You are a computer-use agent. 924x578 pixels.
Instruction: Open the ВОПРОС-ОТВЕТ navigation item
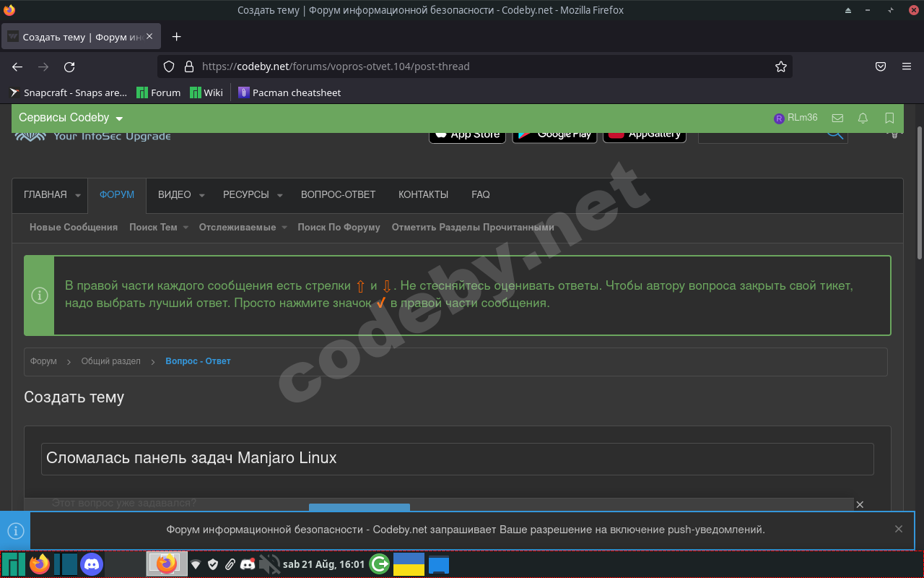tap(338, 194)
